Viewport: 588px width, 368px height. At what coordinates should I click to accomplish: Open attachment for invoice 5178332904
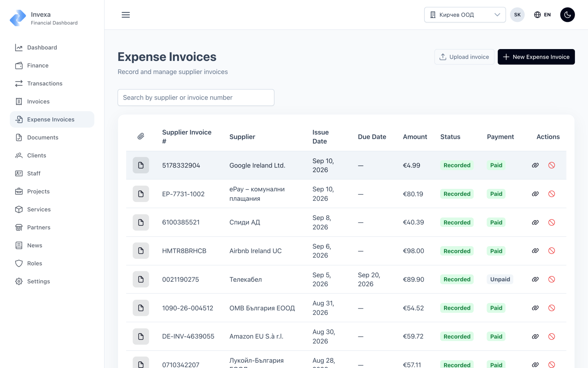click(x=141, y=165)
